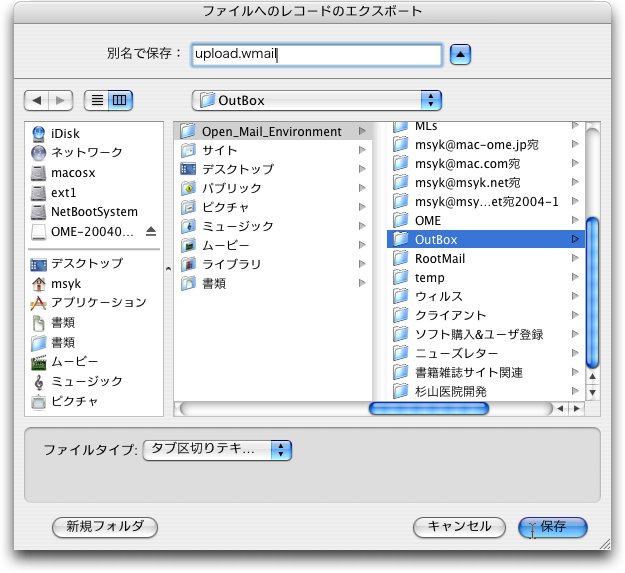Click the Cancel button
The width and height of the screenshot is (625, 573).
point(459,527)
